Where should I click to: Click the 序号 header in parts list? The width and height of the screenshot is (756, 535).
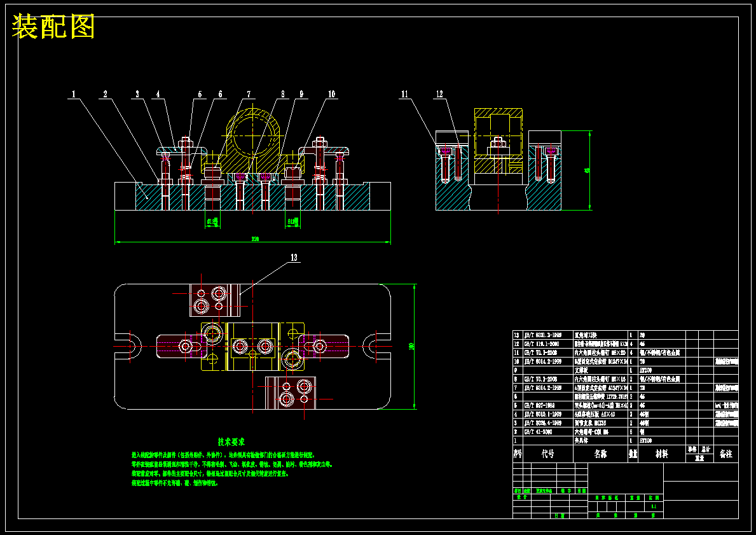coord(518,454)
